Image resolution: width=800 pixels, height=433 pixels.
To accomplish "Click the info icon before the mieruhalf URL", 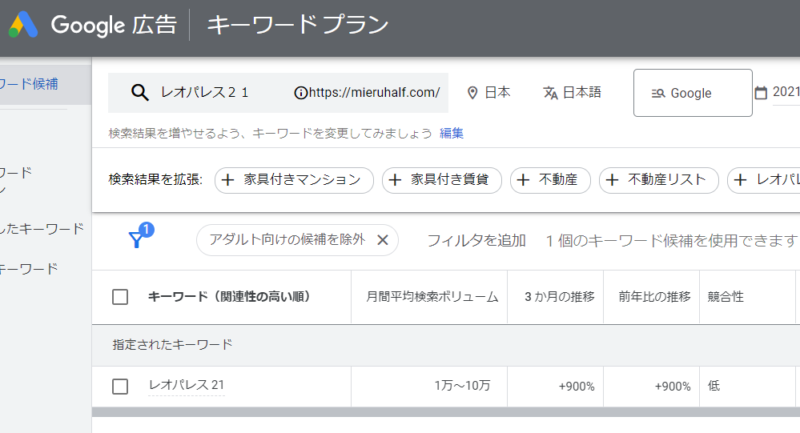I will coord(300,93).
